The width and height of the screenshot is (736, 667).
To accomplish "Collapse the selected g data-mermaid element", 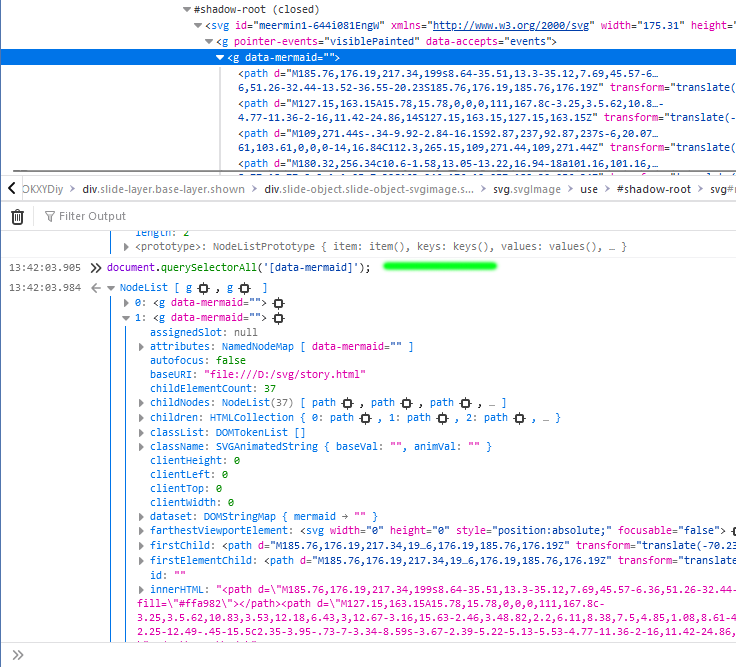I will (220, 58).
